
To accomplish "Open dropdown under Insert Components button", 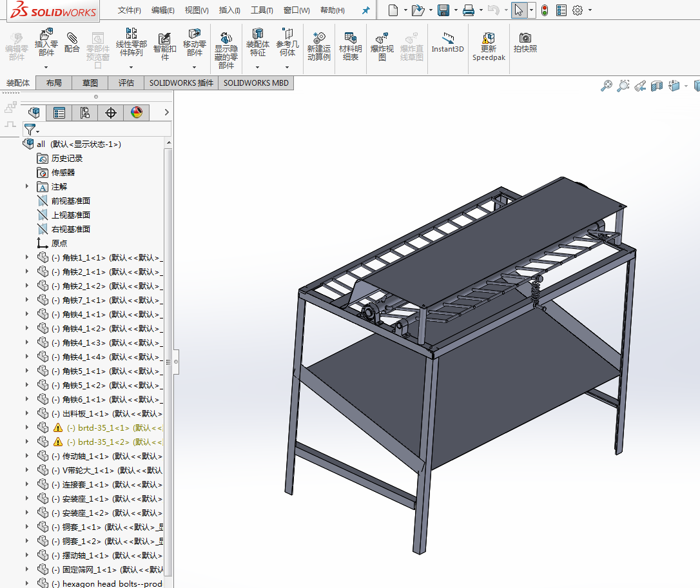I will pos(46,68).
